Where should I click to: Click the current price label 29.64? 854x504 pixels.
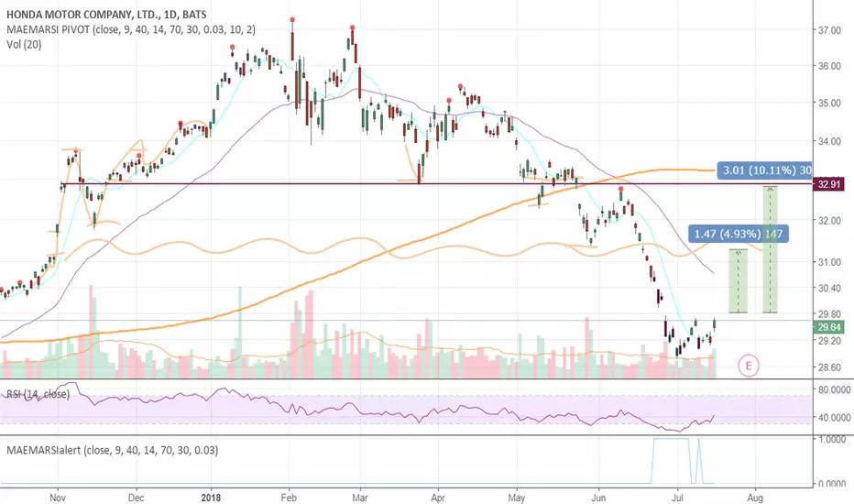829,327
